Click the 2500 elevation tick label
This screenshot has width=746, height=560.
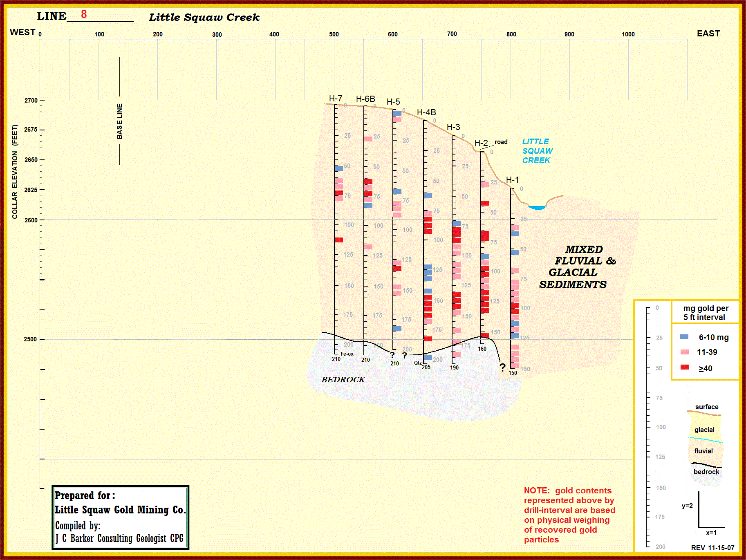pos(30,339)
